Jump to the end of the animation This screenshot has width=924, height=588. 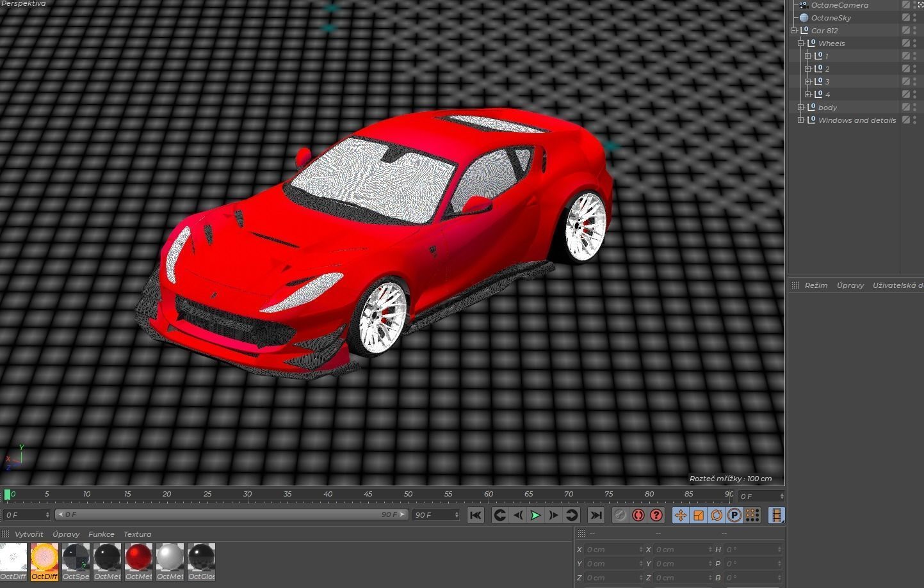[596, 515]
